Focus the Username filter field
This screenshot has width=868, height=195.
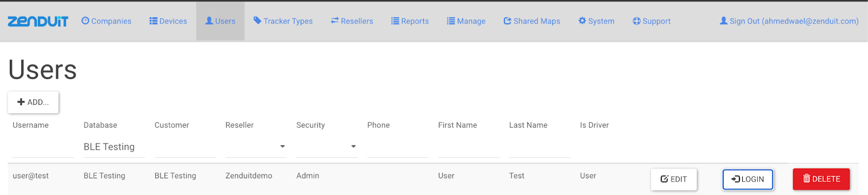point(43,147)
